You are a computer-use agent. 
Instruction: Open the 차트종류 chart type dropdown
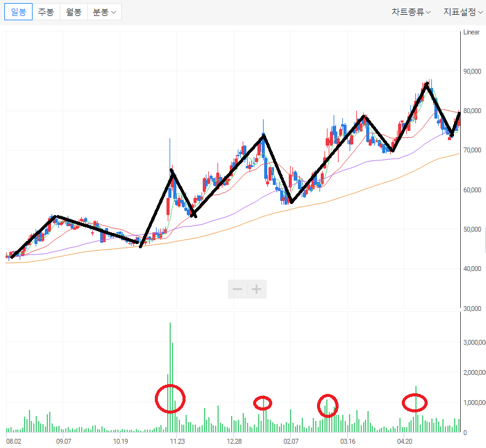410,12
